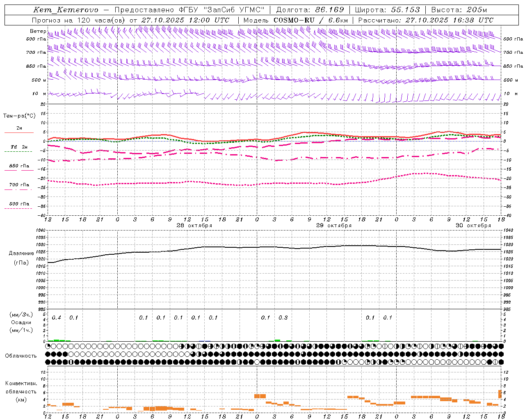
Task: Click the (мм/3ч.) precipitation unit label
Action: 21,315
